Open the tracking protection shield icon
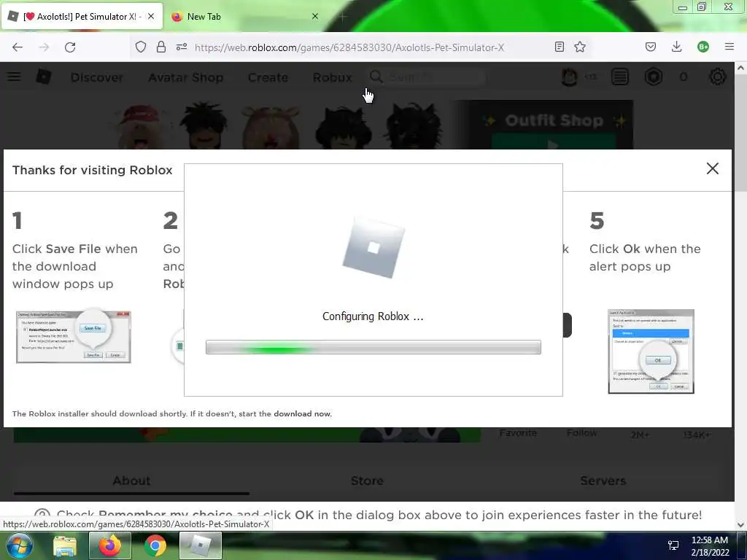Viewport: 747px width, 560px height. (x=141, y=47)
